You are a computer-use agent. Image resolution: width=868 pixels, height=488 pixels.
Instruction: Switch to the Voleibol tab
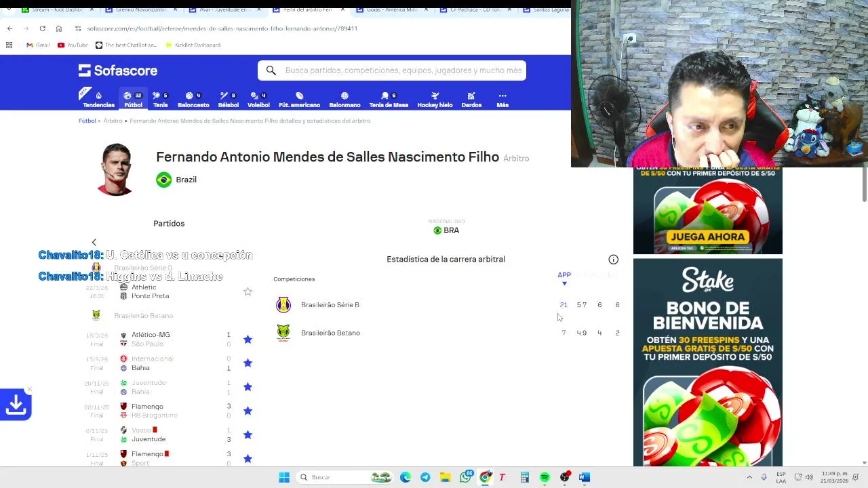258,100
